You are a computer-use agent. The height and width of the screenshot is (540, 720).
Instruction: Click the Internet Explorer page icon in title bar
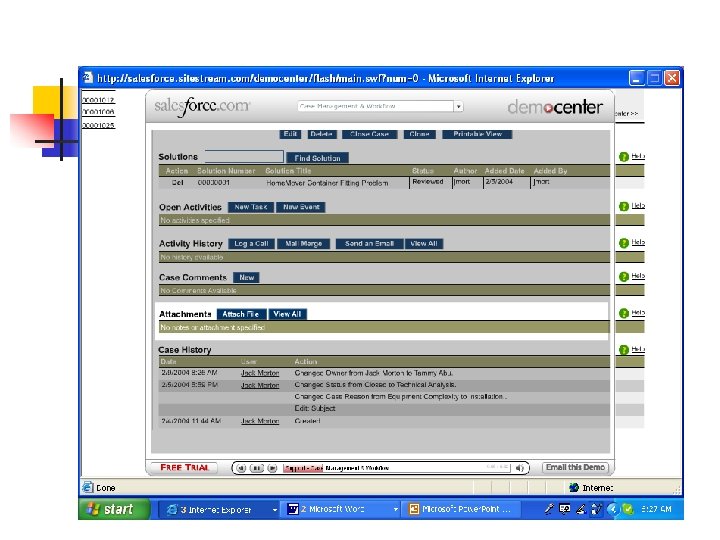coord(88,78)
